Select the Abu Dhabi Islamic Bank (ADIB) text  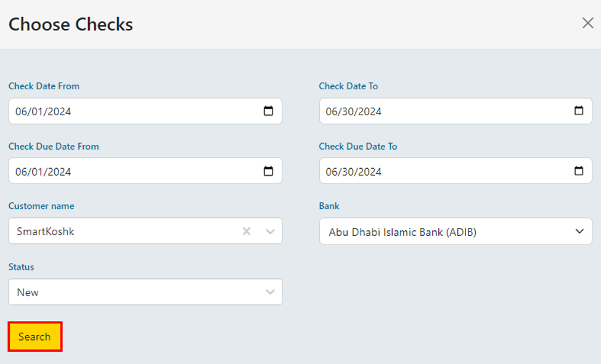pos(402,232)
